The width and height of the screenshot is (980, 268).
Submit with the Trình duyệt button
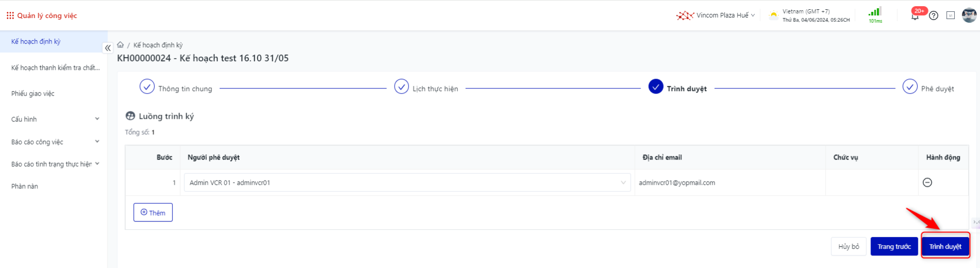click(945, 246)
